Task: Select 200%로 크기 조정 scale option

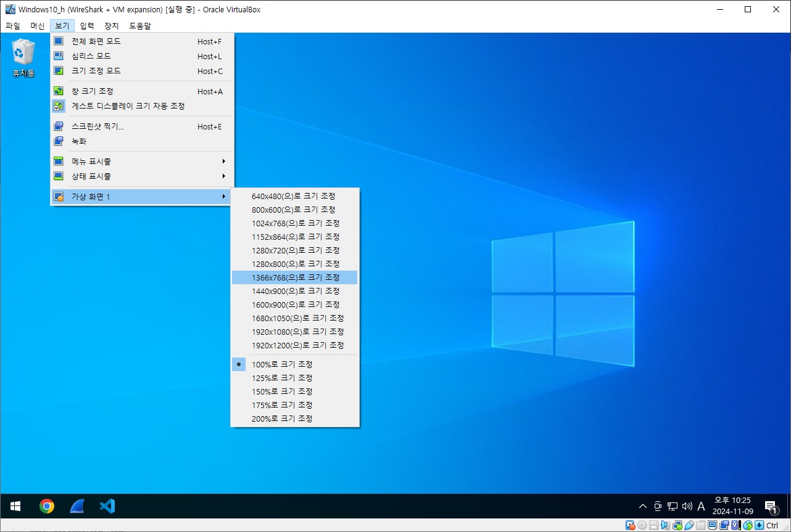Action: [x=295, y=419]
